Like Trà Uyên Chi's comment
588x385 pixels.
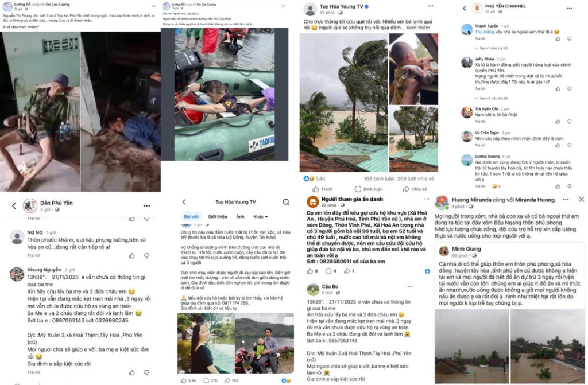coord(558,122)
